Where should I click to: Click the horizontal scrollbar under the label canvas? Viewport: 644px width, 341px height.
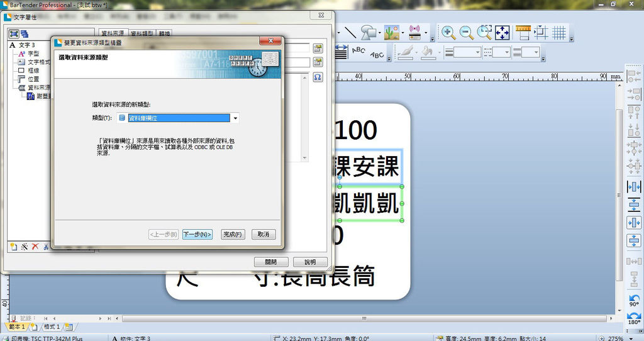[x=364, y=318]
